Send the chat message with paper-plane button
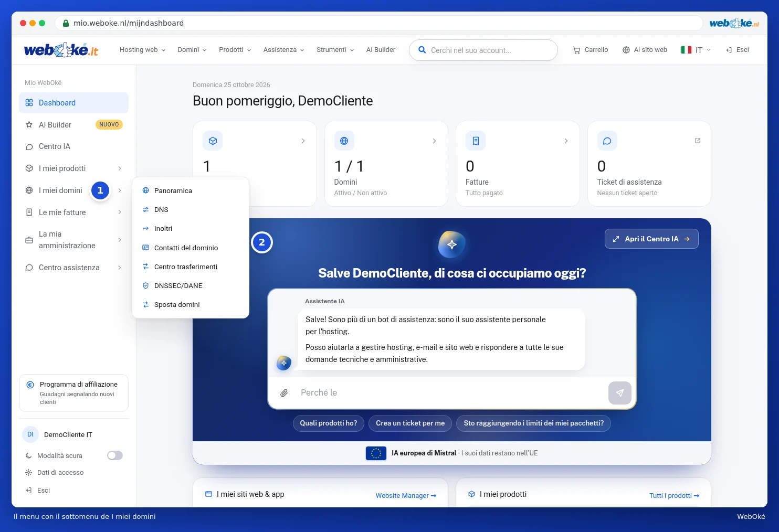779x532 pixels. coord(619,393)
